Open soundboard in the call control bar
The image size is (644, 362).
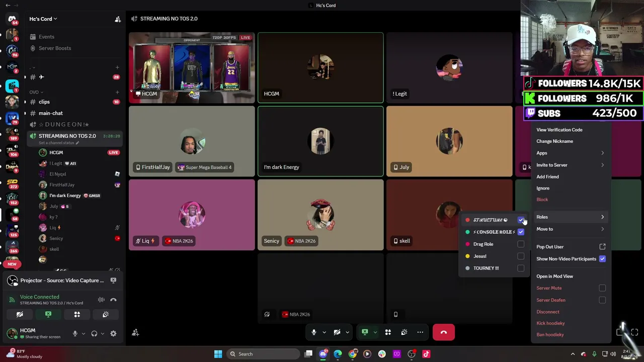click(x=404, y=332)
